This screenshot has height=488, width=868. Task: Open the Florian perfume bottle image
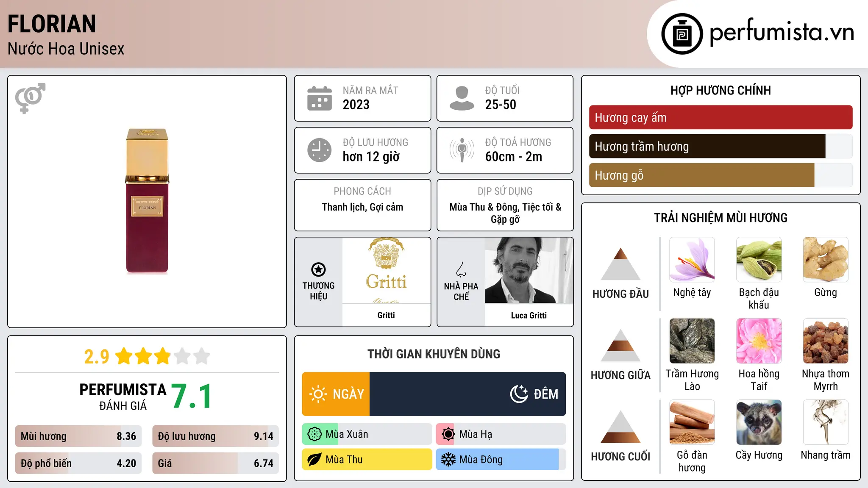click(147, 201)
